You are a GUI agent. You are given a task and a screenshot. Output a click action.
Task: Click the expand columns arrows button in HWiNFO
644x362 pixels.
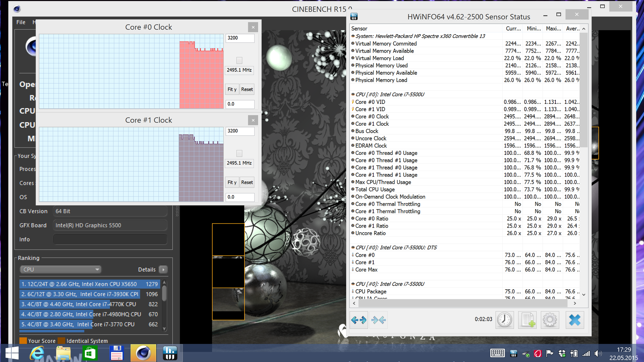point(359,320)
